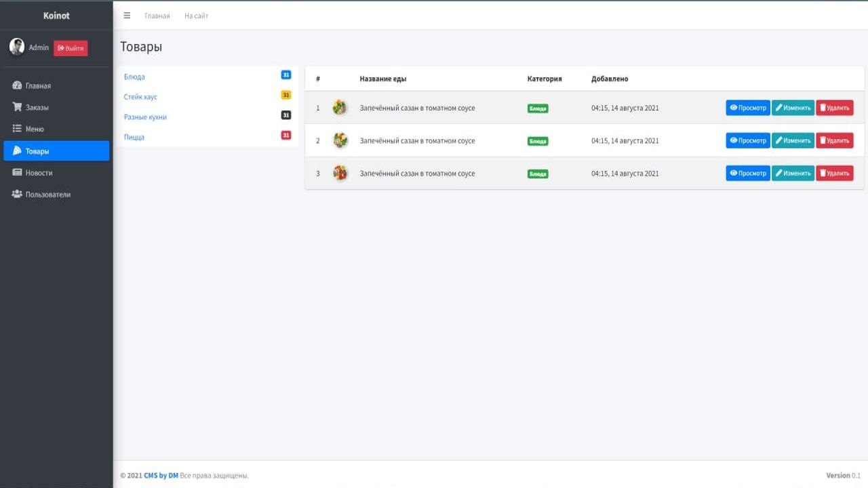Click the Выйти logout button

[71, 48]
